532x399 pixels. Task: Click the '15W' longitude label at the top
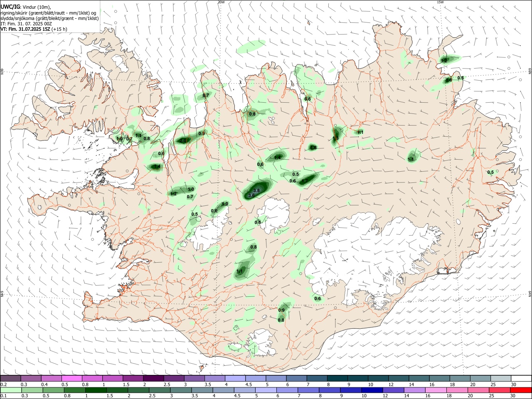pos(440,2)
